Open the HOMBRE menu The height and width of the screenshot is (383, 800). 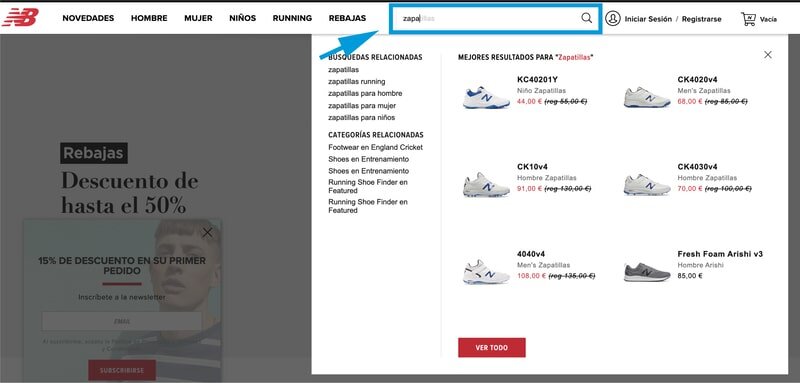pos(149,18)
